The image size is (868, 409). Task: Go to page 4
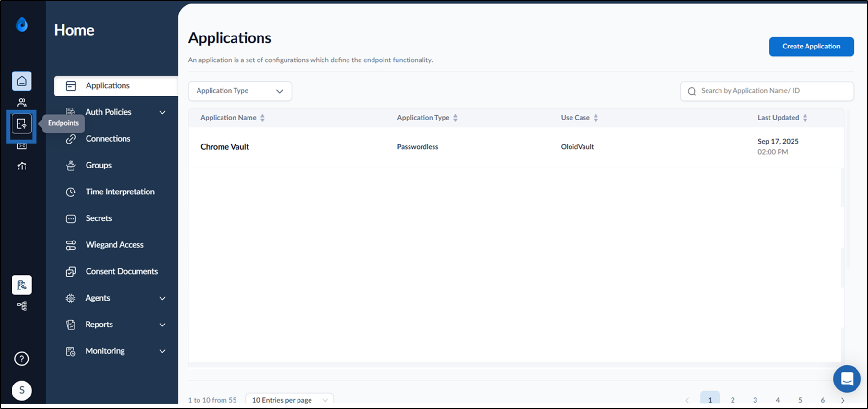tap(778, 400)
